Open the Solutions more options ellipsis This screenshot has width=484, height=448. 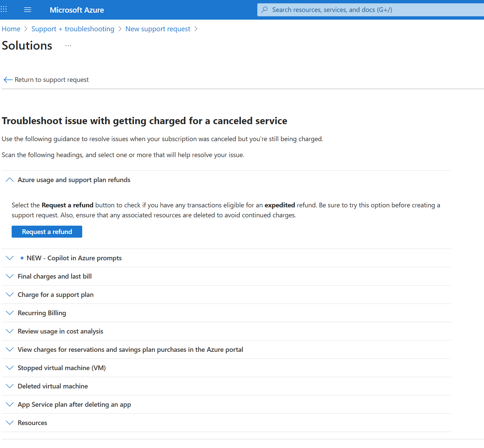[x=68, y=46]
